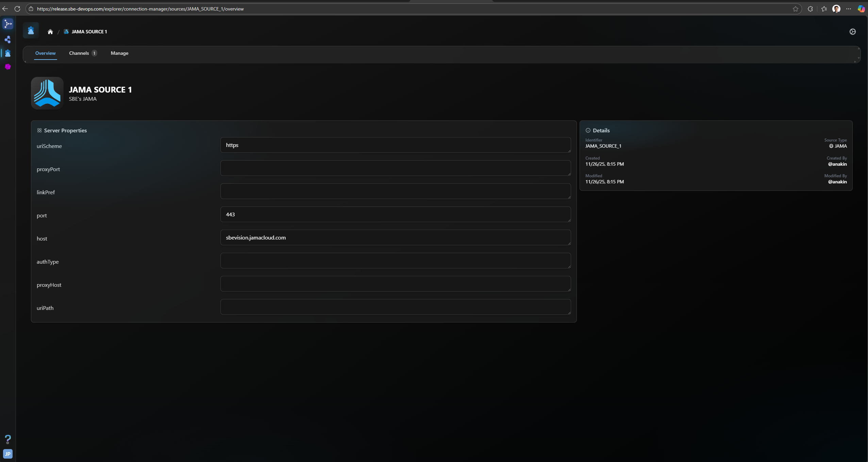Open the share nodes icon in the sidebar
This screenshot has width=868, height=462.
8,40
